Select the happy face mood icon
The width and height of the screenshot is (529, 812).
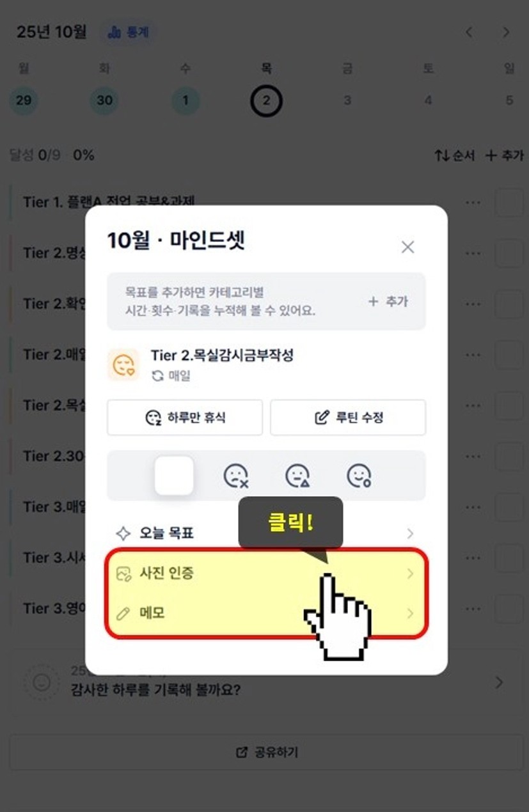pos(359,476)
